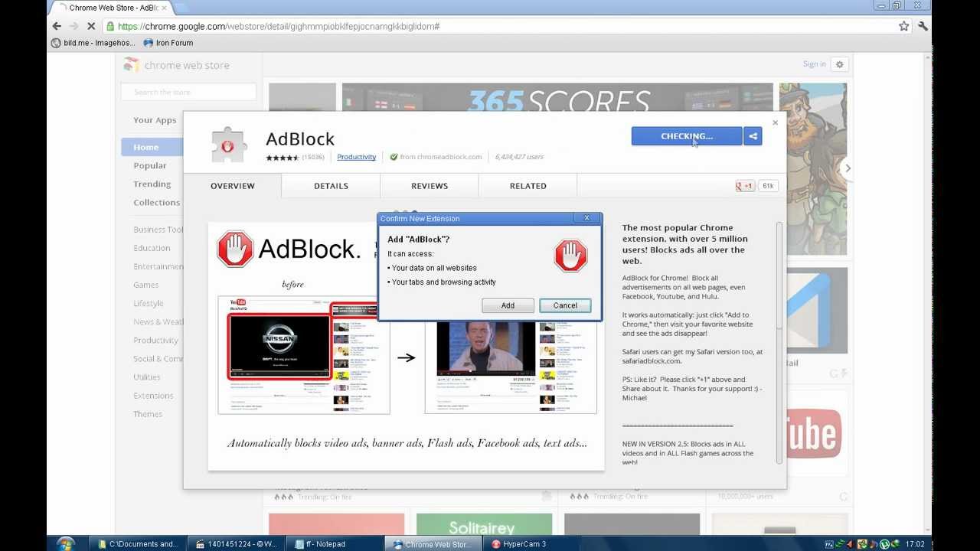Viewport: 980px width, 551px height.
Task: Click Add in Confirm New Extension dialog
Action: 508,305
